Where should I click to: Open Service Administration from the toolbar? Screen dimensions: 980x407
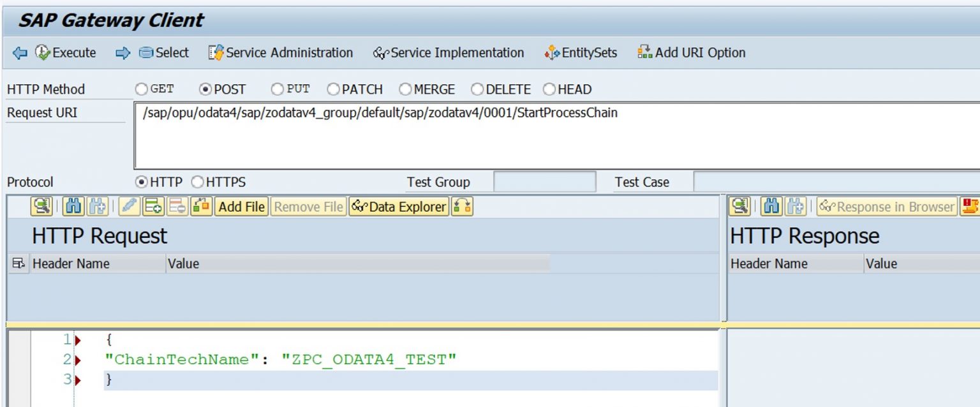(282, 53)
